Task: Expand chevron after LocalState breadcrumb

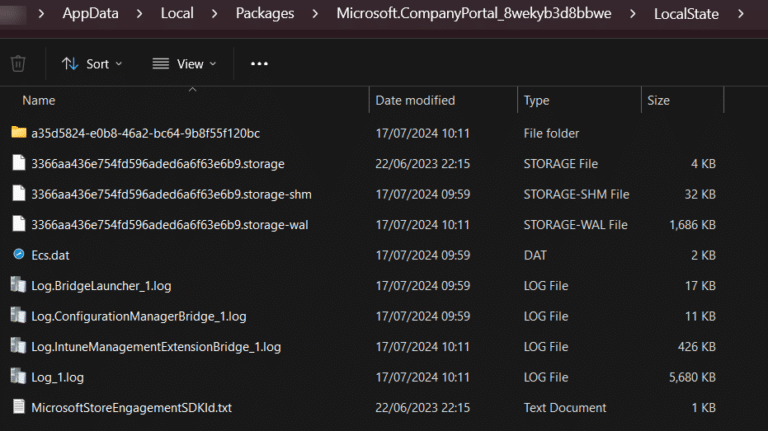Action: point(741,14)
